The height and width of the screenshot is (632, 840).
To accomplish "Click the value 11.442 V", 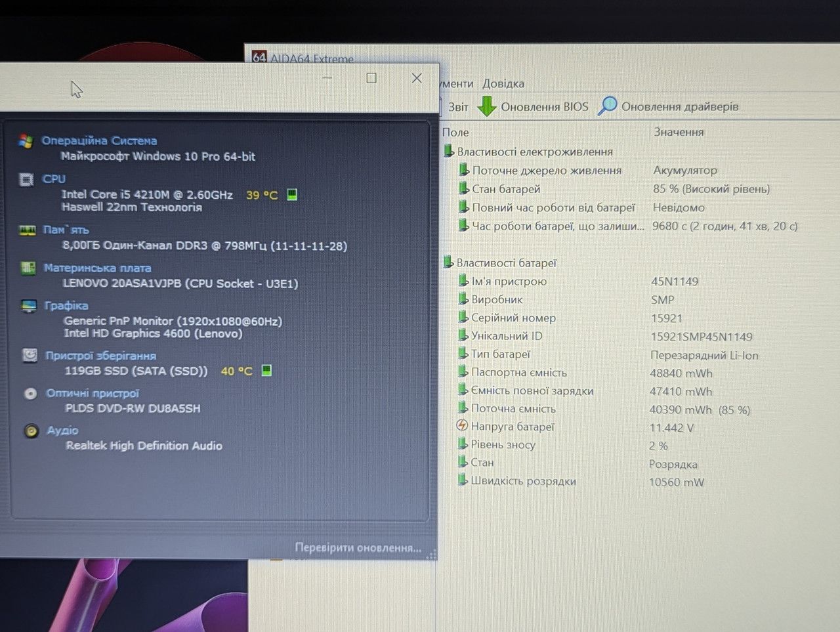I will pyautogui.click(x=671, y=428).
